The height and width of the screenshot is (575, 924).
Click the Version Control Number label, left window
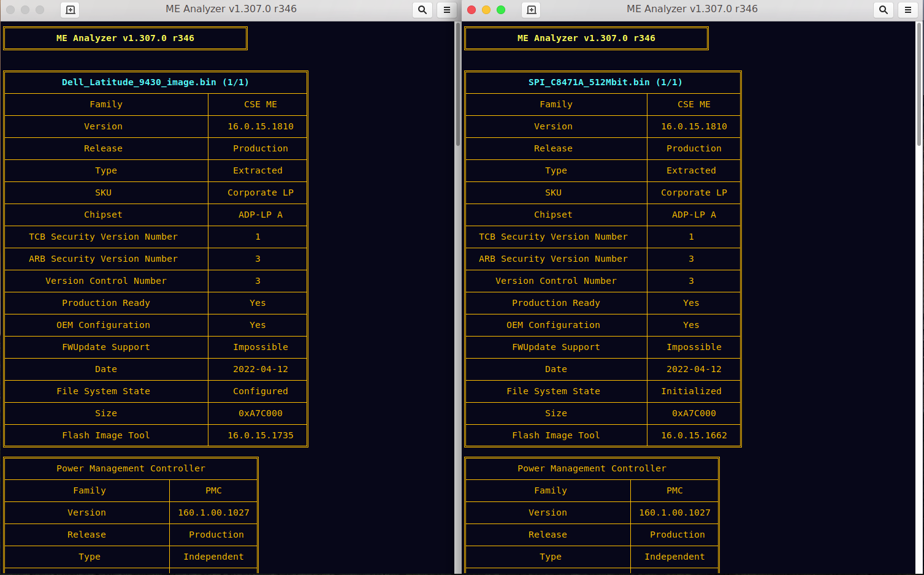[x=106, y=281]
